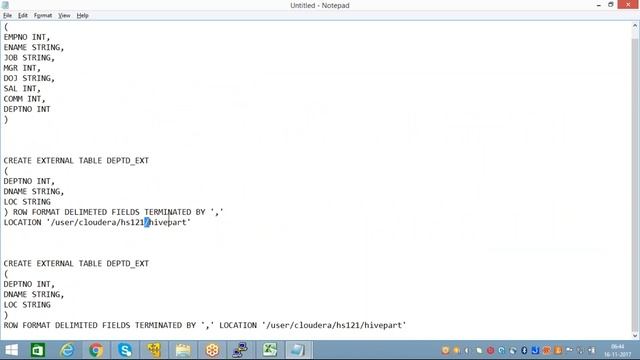Open the Help menu

tap(82, 16)
